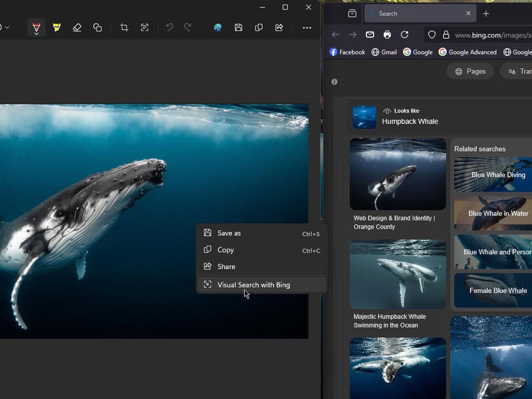
Task: Select Female Blue Whale related search
Action: pos(493,291)
